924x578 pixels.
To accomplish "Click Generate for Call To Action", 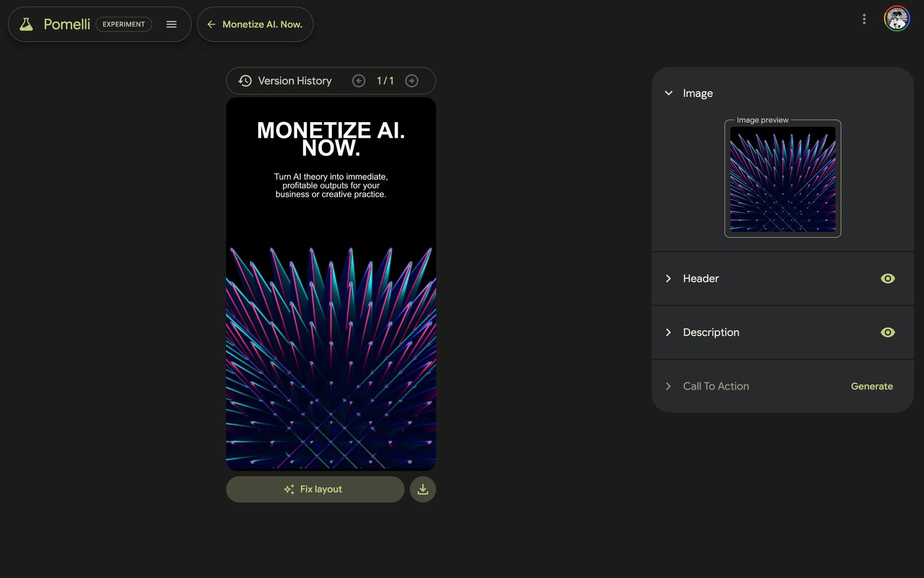I will pos(872,386).
